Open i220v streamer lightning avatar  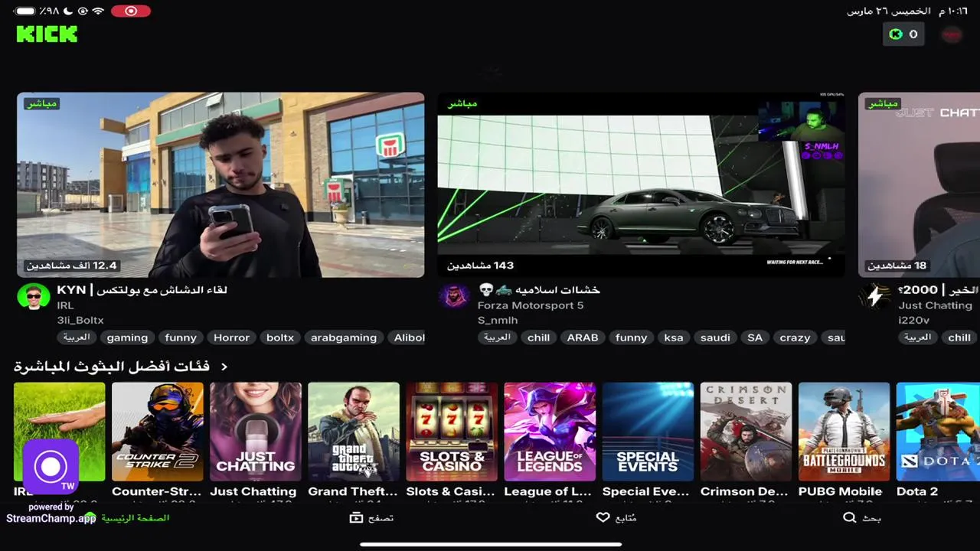pyautogui.click(x=875, y=297)
